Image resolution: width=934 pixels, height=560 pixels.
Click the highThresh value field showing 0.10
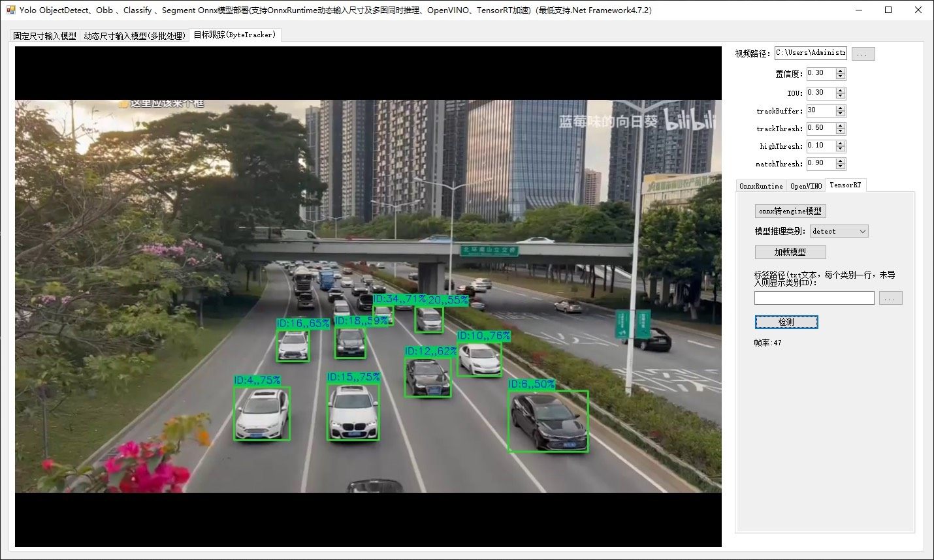point(820,146)
